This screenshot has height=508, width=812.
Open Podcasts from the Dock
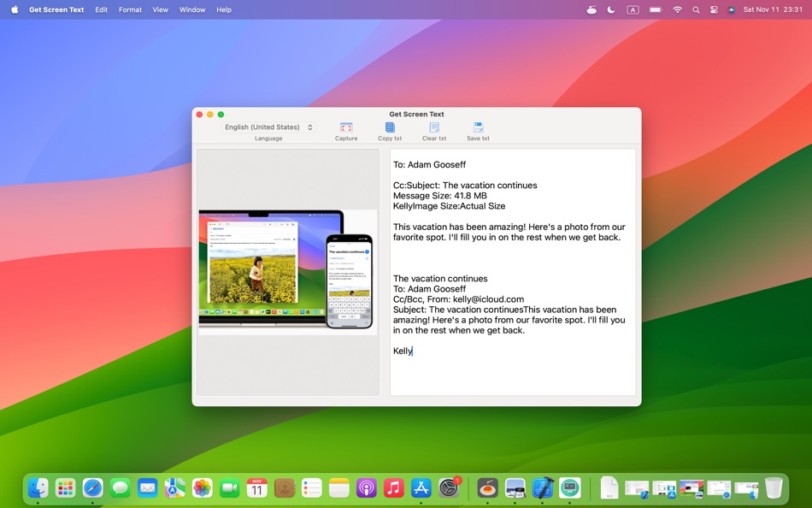tap(366, 487)
